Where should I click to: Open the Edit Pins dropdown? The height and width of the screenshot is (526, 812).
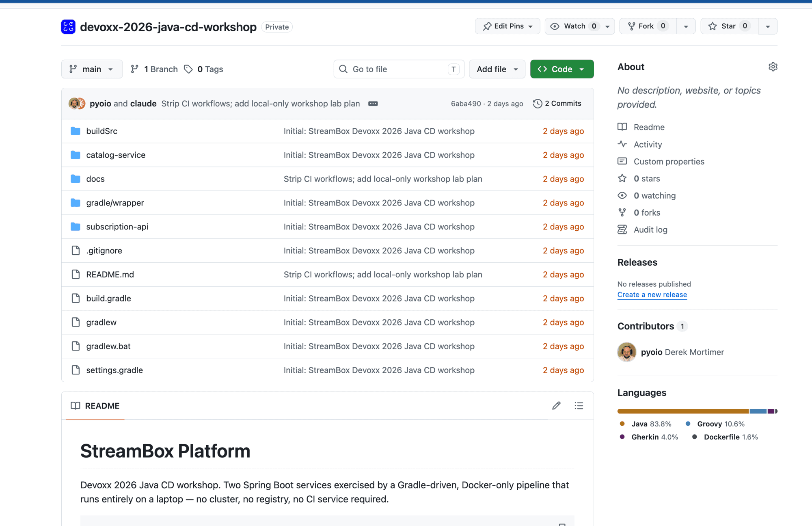point(508,26)
